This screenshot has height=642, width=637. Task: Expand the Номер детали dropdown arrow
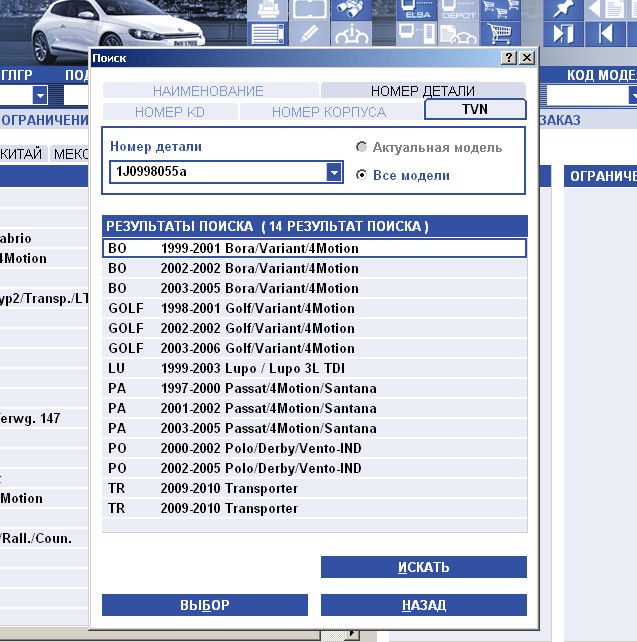tap(334, 172)
